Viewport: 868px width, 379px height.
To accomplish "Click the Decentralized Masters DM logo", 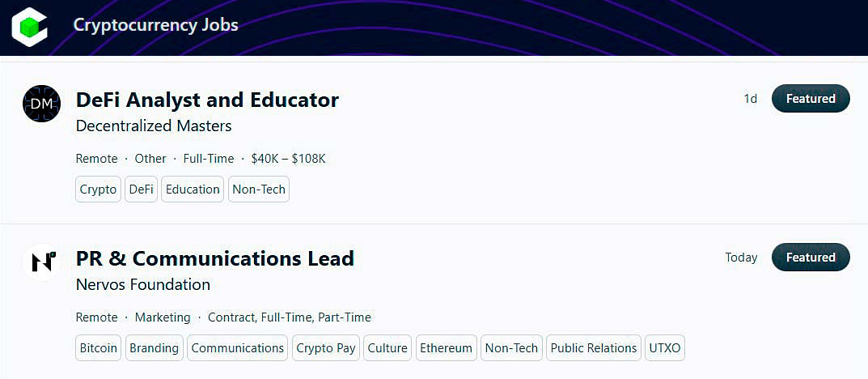I will 41,104.
